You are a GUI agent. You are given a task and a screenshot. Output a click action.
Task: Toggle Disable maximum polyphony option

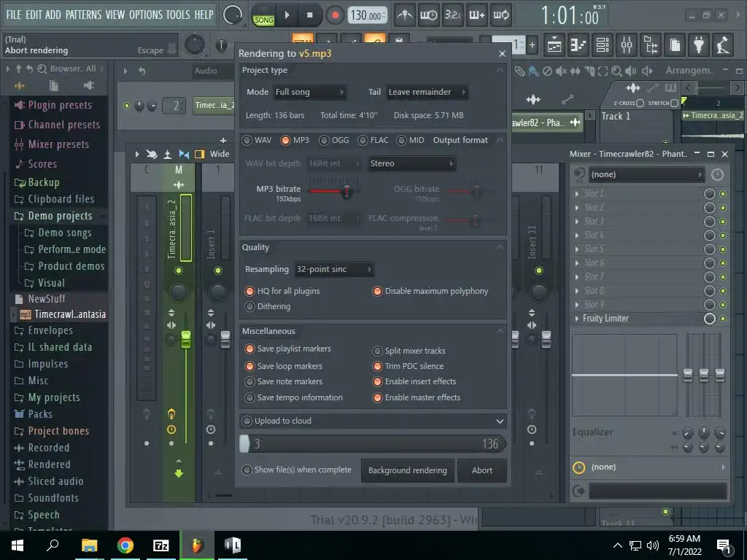[430, 291]
